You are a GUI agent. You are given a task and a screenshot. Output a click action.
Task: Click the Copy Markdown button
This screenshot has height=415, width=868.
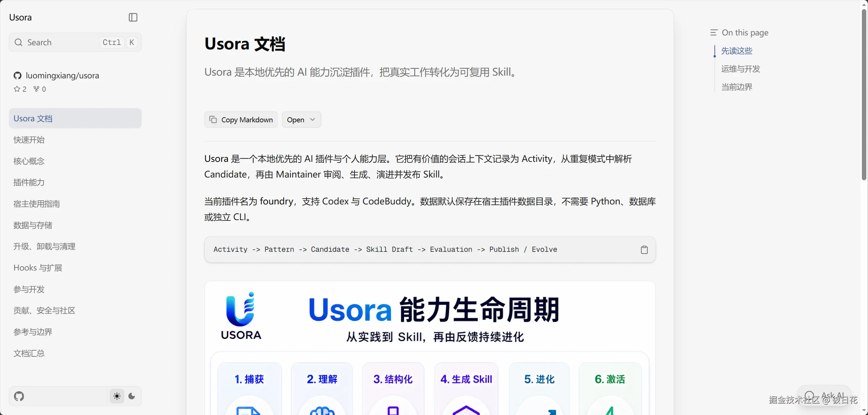pos(241,120)
